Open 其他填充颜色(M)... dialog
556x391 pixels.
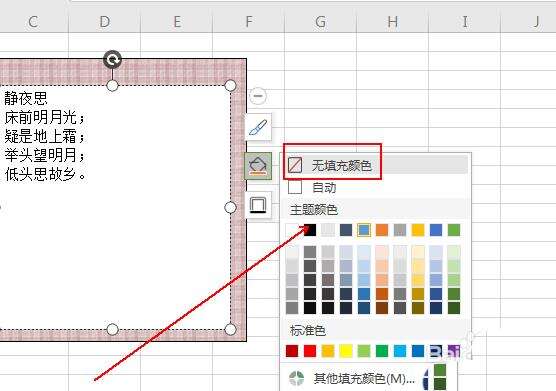[x=364, y=379]
